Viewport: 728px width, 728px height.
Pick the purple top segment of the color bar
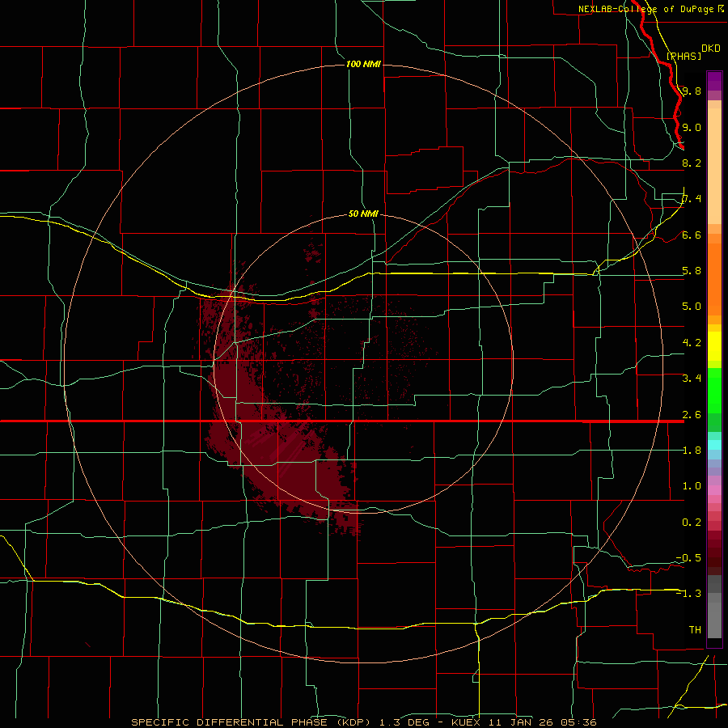tap(714, 81)
